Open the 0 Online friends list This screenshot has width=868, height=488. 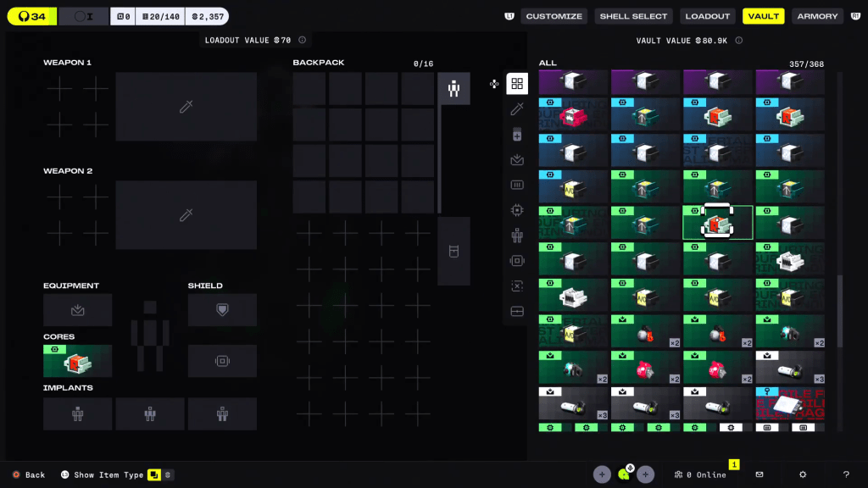coord(700,474)
